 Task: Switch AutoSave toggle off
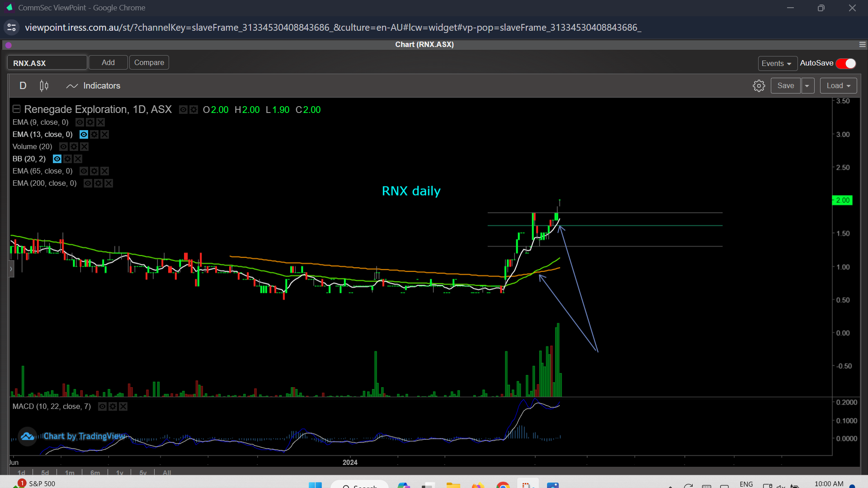(x=846, y=64)
